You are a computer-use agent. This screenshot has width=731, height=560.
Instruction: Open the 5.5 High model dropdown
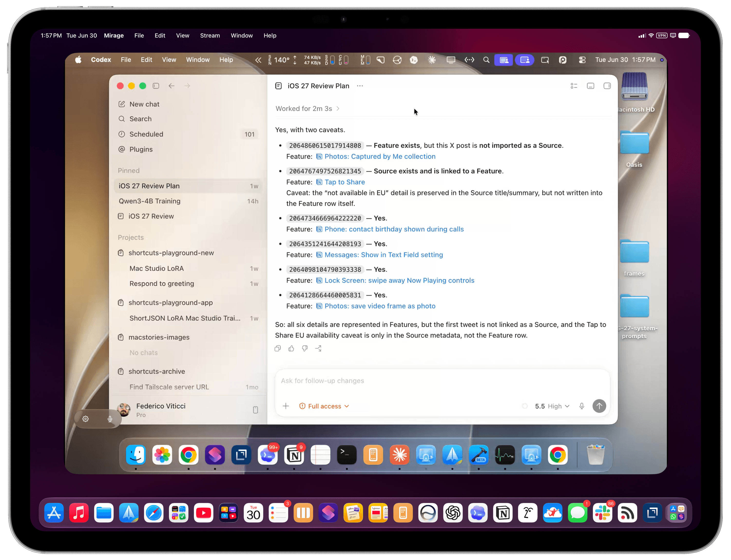click(552, 406)
